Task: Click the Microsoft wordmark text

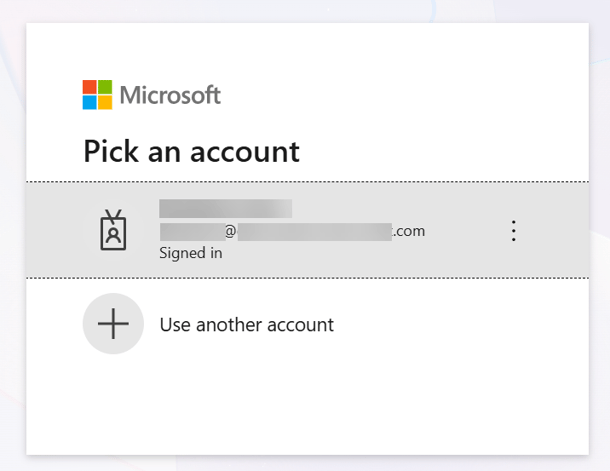Action: (x=170, y=96)
